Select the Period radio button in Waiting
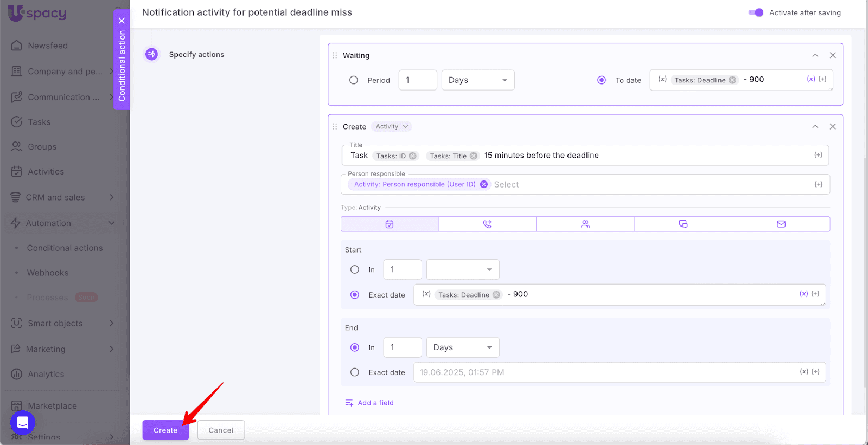The width and height of the screenshot is (868, 445). (354, 80)
